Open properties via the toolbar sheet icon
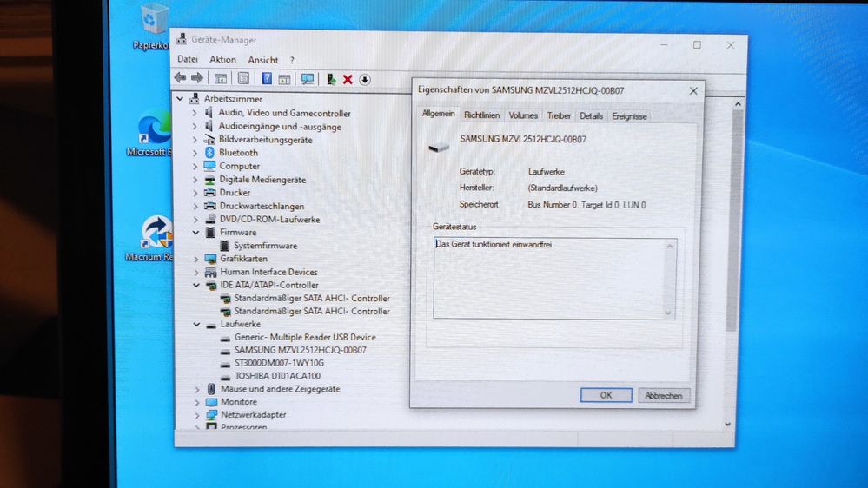This screenshot has width=868, height=488. (243, 78)
